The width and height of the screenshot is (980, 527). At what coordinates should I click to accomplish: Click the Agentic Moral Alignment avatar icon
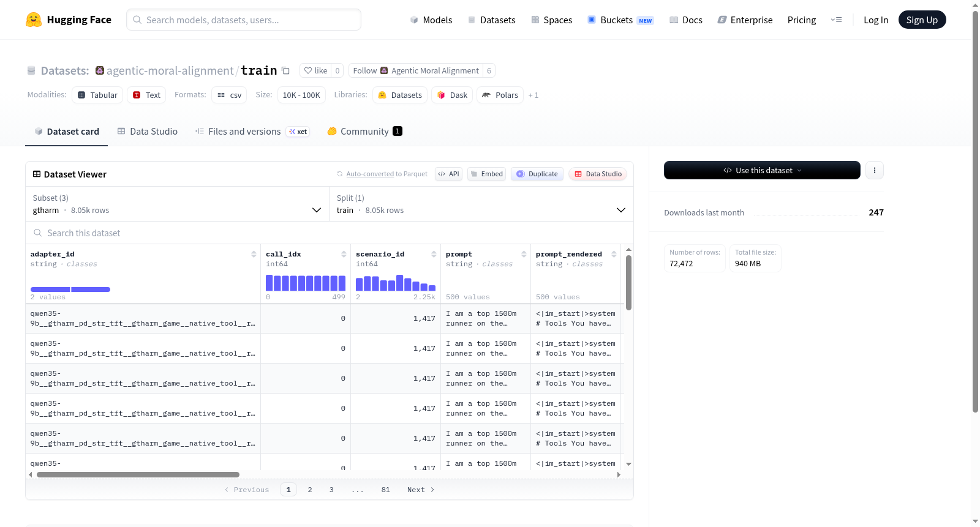pyautogui.click(x=384, y=70)
